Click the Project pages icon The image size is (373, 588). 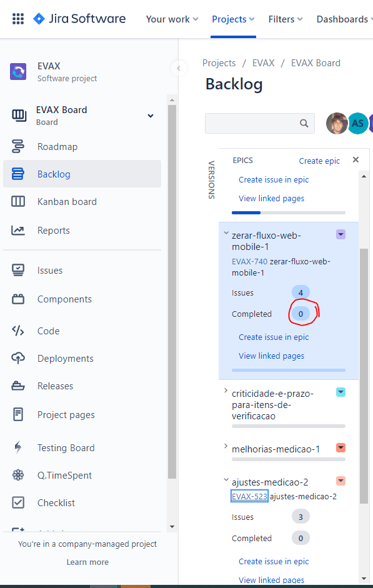(18, 415)
